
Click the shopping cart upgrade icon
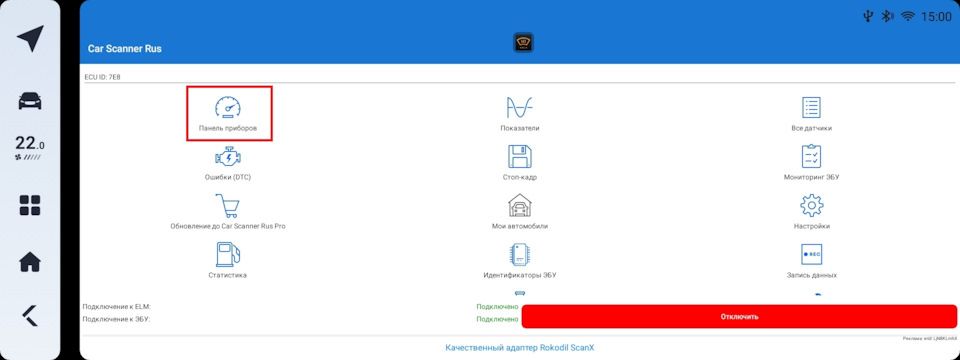tap(227, 206)
